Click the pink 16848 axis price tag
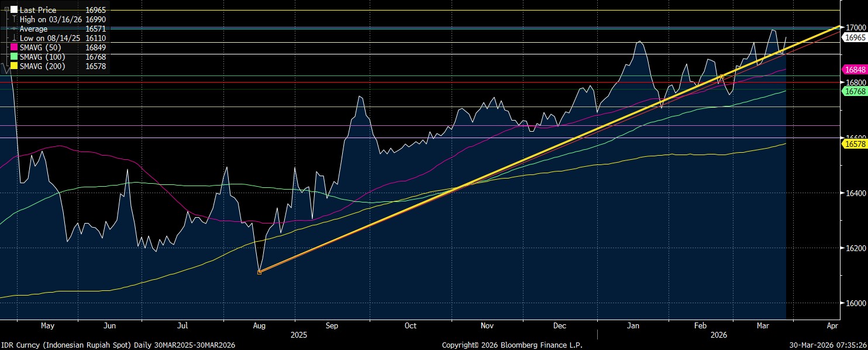868x350 pixels. click(x=854, y=69)
